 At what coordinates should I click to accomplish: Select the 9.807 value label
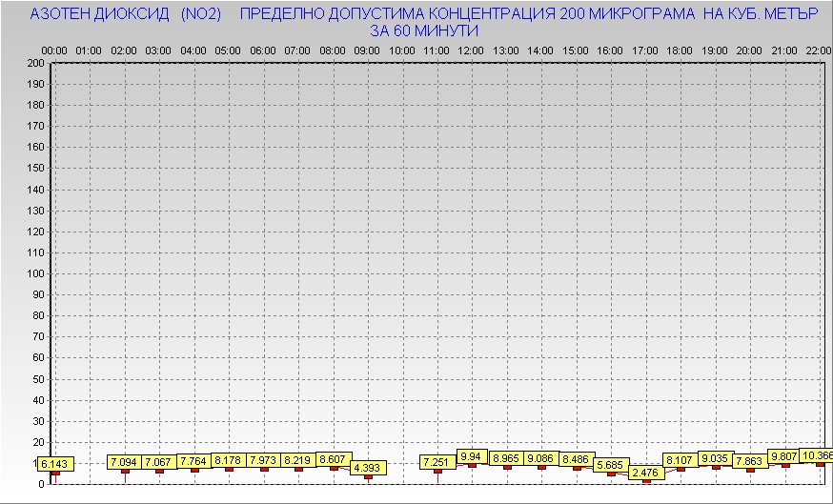785,456
